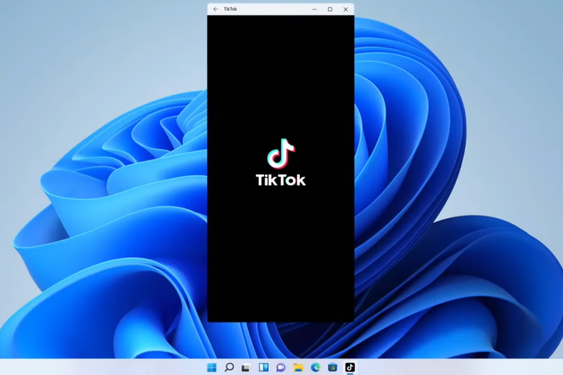Viewport: 563px width, 375px height.
Task: Open File Explorer from taskbar
Action: coord(298,367)
